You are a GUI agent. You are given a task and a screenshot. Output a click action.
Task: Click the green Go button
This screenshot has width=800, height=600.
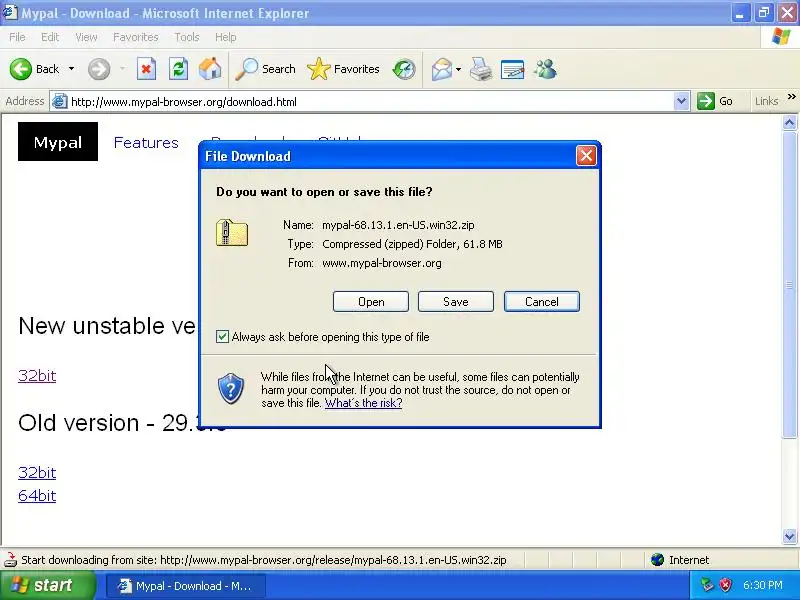point(715,101)
